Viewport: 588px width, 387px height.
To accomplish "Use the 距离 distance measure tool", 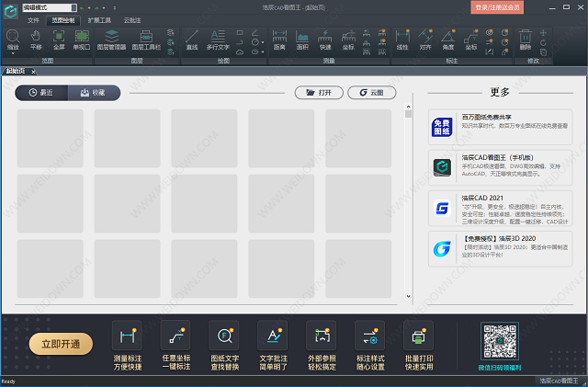I will 279,40.
